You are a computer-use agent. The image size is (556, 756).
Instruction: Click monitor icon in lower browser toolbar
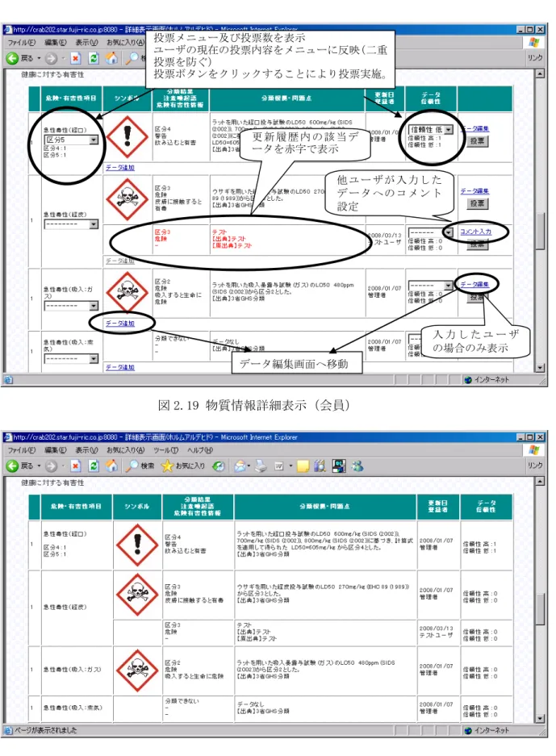point(339,466)
